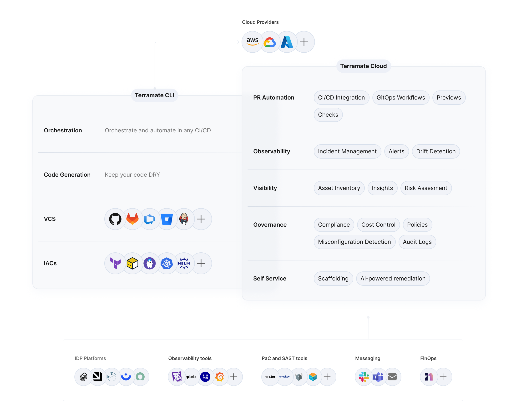Click the Google Cloud provider icon
The image size is (526, 420).
(x=269, y=42)
